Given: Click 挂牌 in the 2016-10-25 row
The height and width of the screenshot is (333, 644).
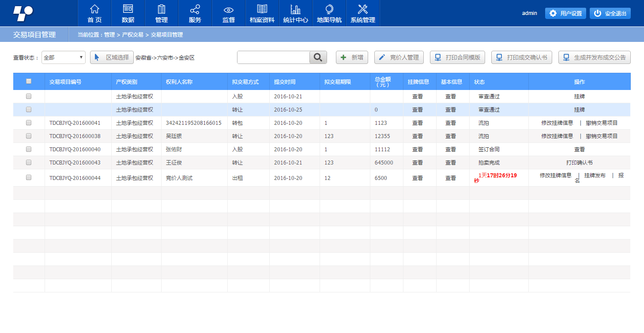Looking at the screenshot, I should (579, 109).
